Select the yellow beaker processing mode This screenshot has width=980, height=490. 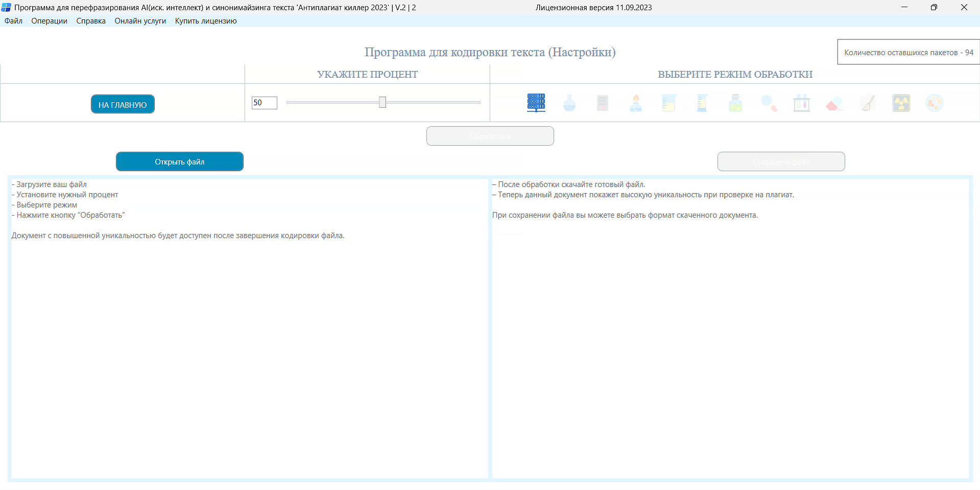coord(669,103)
